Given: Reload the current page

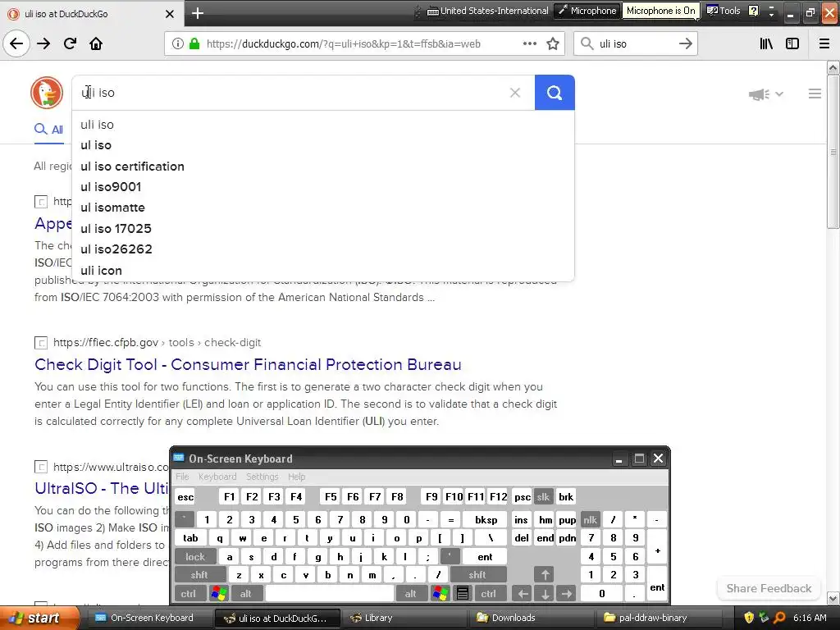Looking at the screenshot, I should [x=70, y=43].
